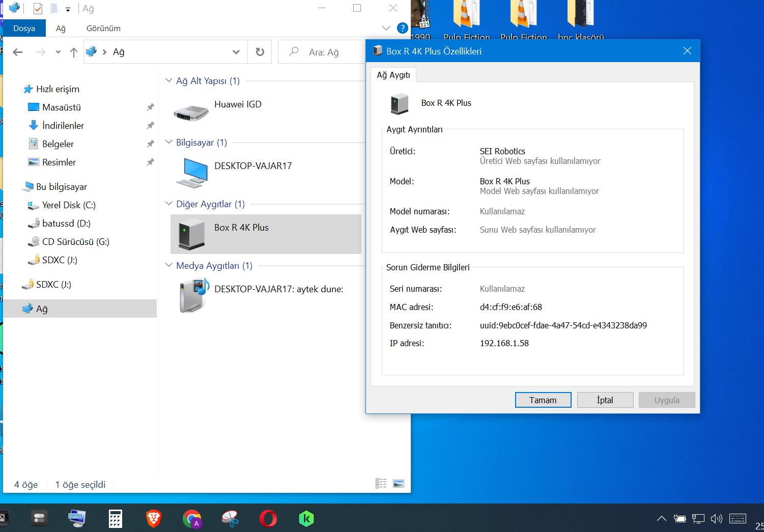The width and height of the screenshot is (764, 532).
Task: Close the Box R 4K Plus Özellikleri dialog
Action: click(687, 51)
